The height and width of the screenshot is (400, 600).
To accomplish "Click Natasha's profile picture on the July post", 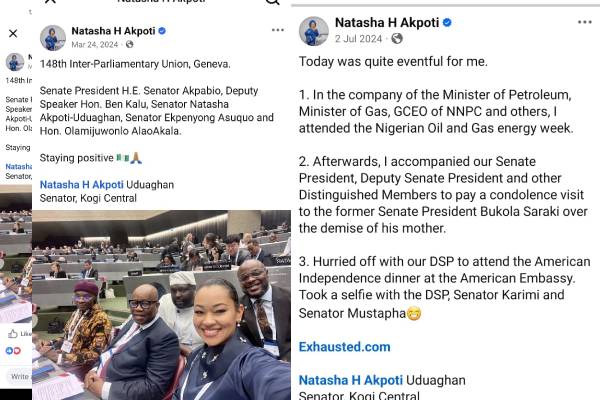I will pyautogui.click(x=313, y=30).
